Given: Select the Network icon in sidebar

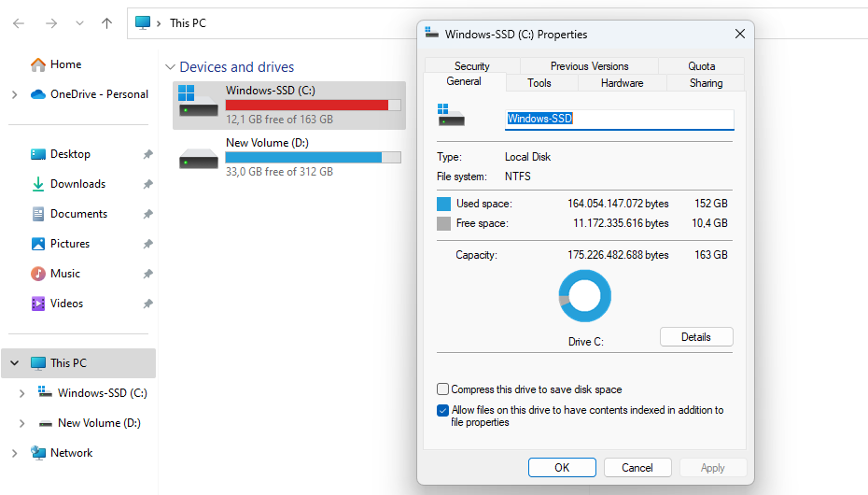Looking at the screenshot, I should [x=38, y=453].
